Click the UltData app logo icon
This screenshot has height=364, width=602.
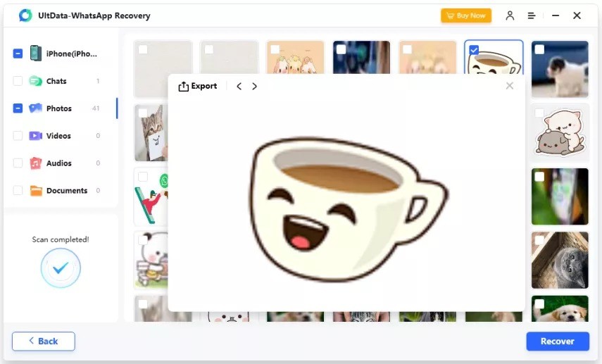coord(26,15)
